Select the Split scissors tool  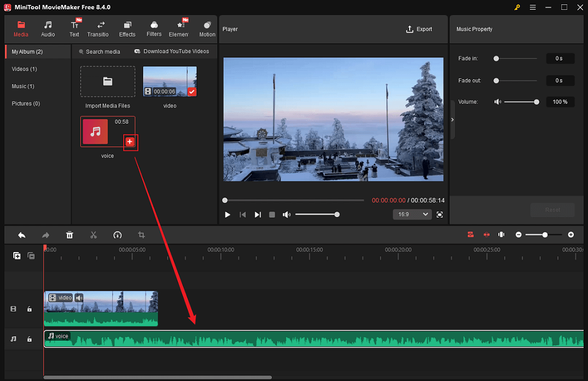pyautogui.click(x=94, y=235)
